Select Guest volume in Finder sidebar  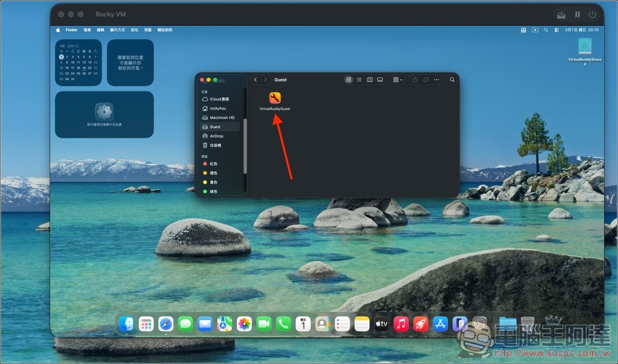(x=220, y=127)
